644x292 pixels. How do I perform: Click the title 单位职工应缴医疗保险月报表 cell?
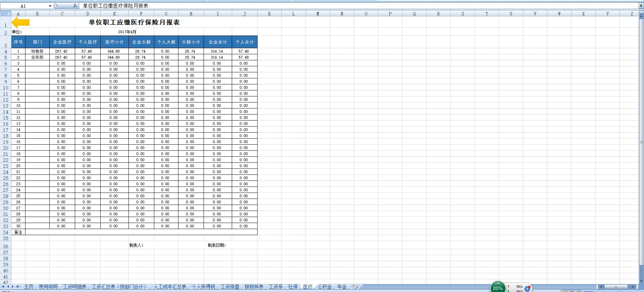134,22
